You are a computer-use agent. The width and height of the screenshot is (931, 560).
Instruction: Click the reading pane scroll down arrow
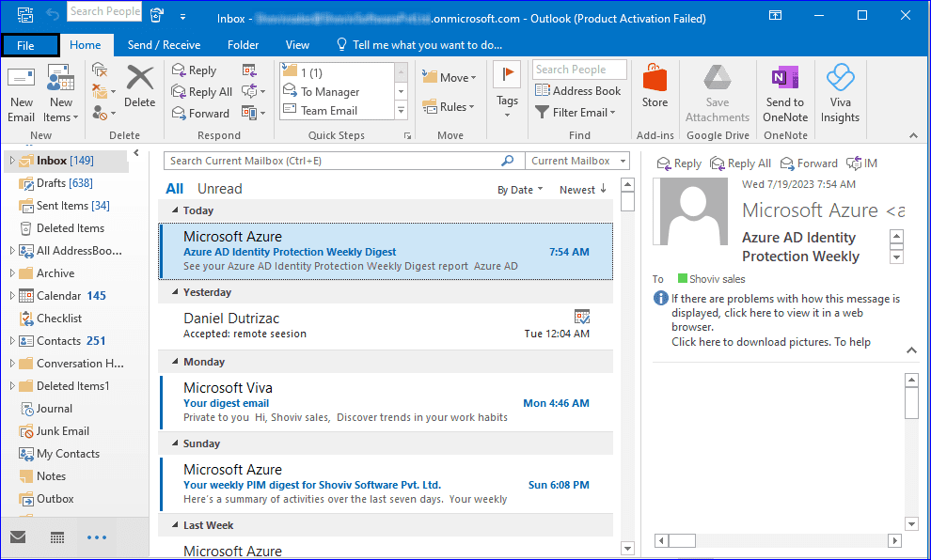pyautogui.click(x=911, y=523)
